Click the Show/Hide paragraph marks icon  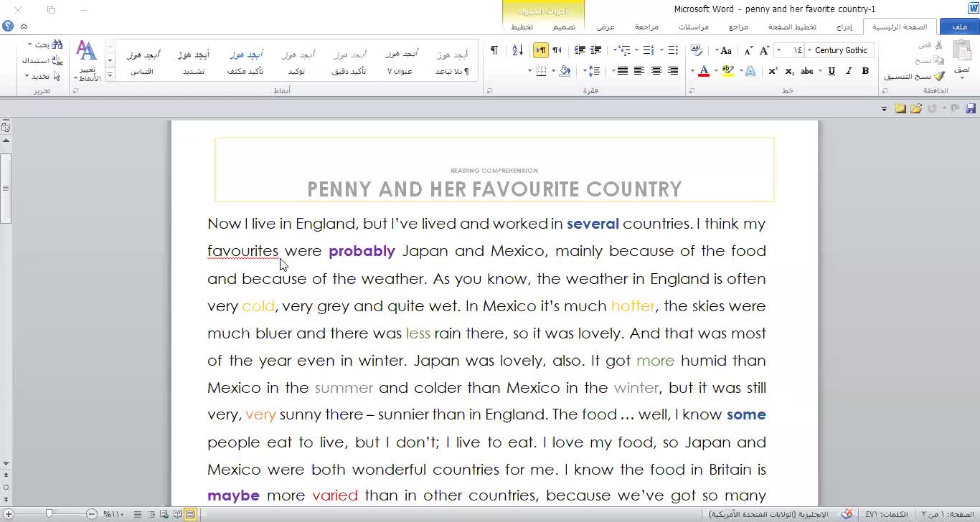[494, 50]
